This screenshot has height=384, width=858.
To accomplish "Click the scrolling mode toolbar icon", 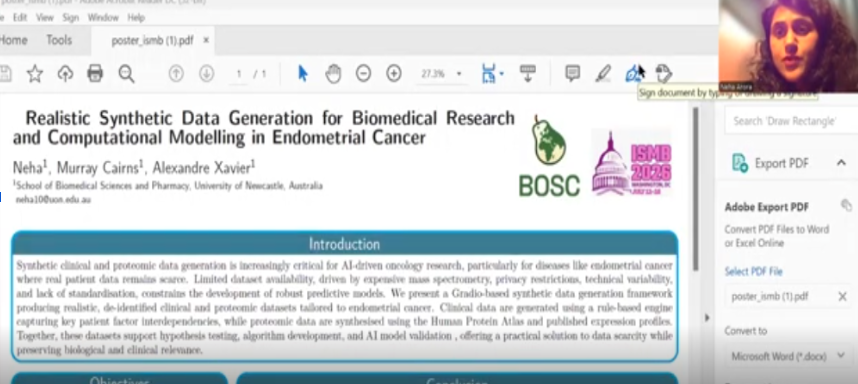I will coord(527,73).
